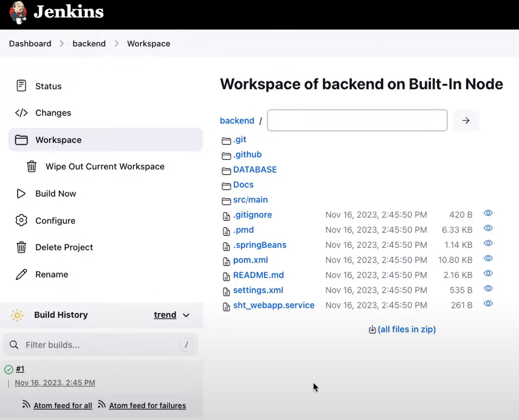The width and height of the screenshot is (519, 420).
Task: Open the README.md file
Action: tap(258, 275)
